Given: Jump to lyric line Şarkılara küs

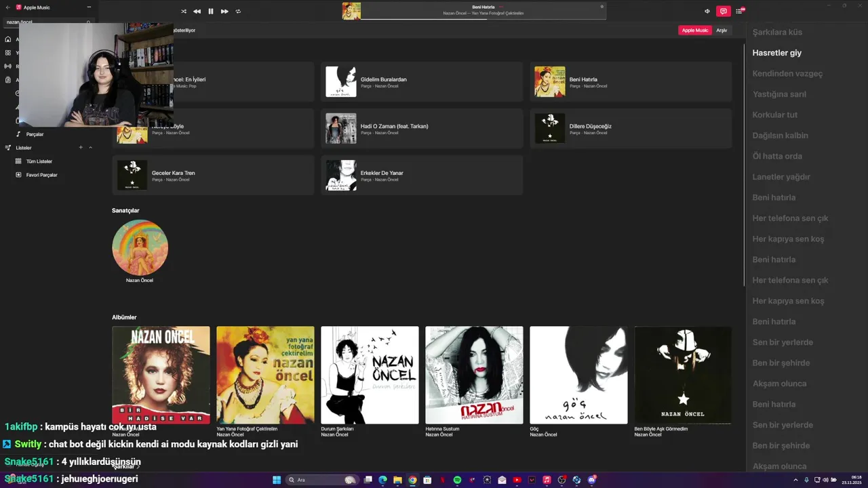Looking at the screenshot, I should coord(777,33).
